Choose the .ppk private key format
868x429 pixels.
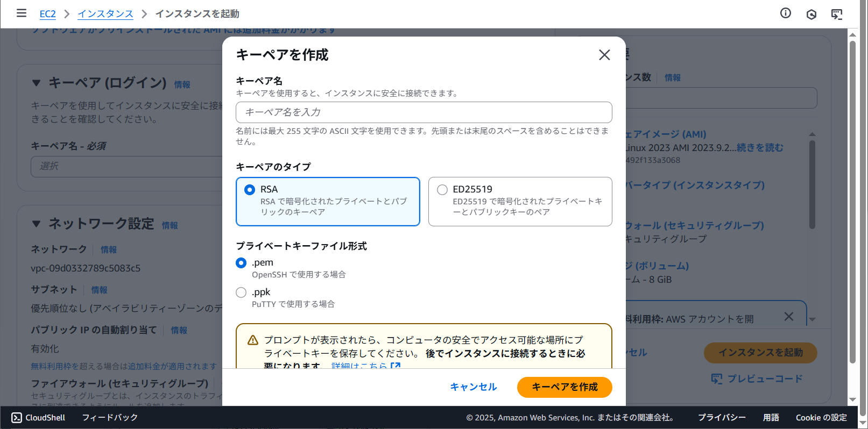[241, 292]
